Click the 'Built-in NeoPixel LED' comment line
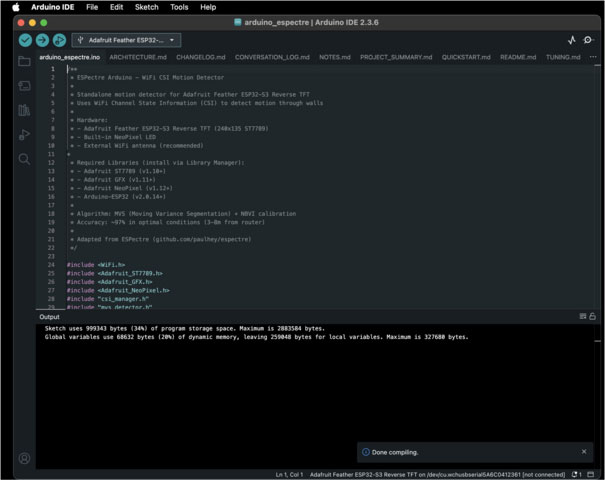Image resolution: width=605 pixels, height=480 pixels. pyautogui.click(x=113, y=137)
